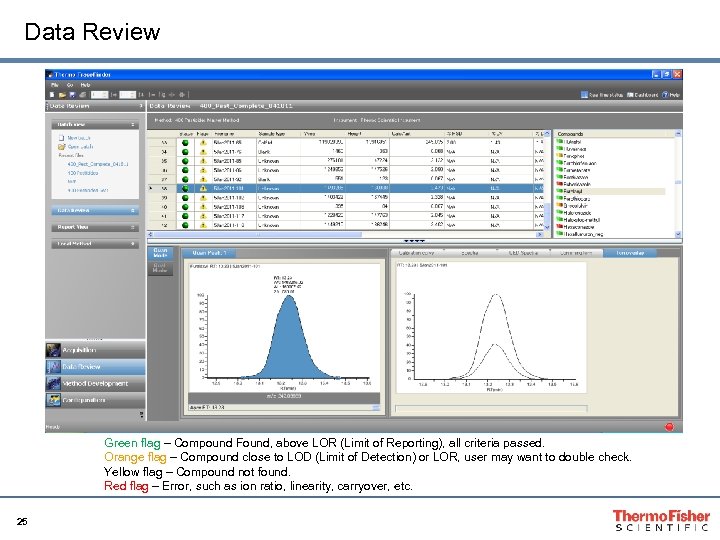
Task: Switch to Method Development mode
Action: point(96,383)
